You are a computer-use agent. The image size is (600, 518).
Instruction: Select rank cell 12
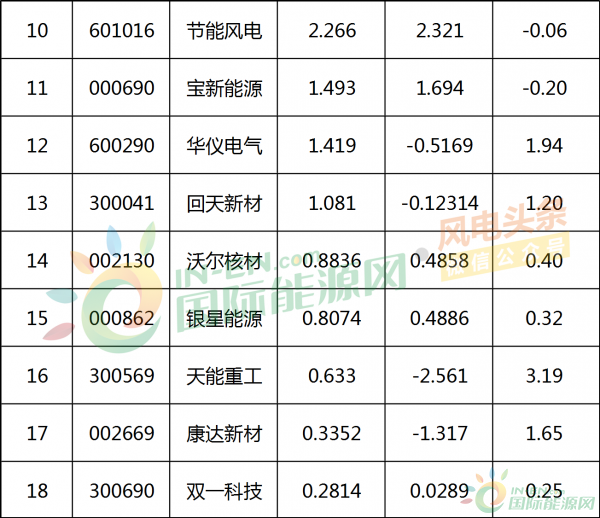pyautogui.click(x=37, y=145)
